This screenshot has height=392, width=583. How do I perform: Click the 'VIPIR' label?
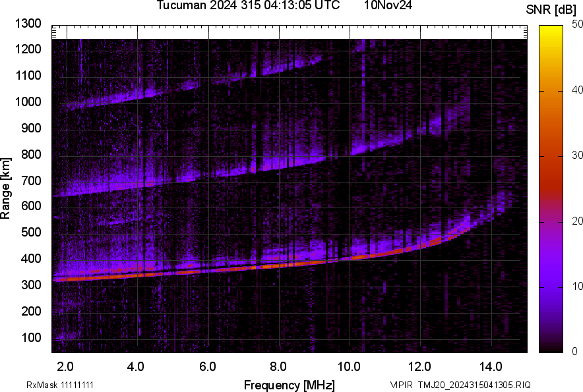[x=401, y=385]
